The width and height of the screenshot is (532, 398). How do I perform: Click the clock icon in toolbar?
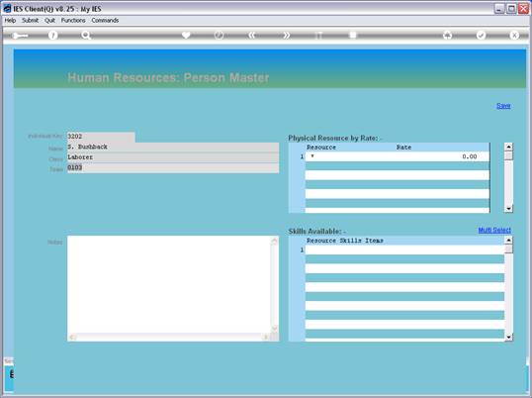(x=219, y=35)
